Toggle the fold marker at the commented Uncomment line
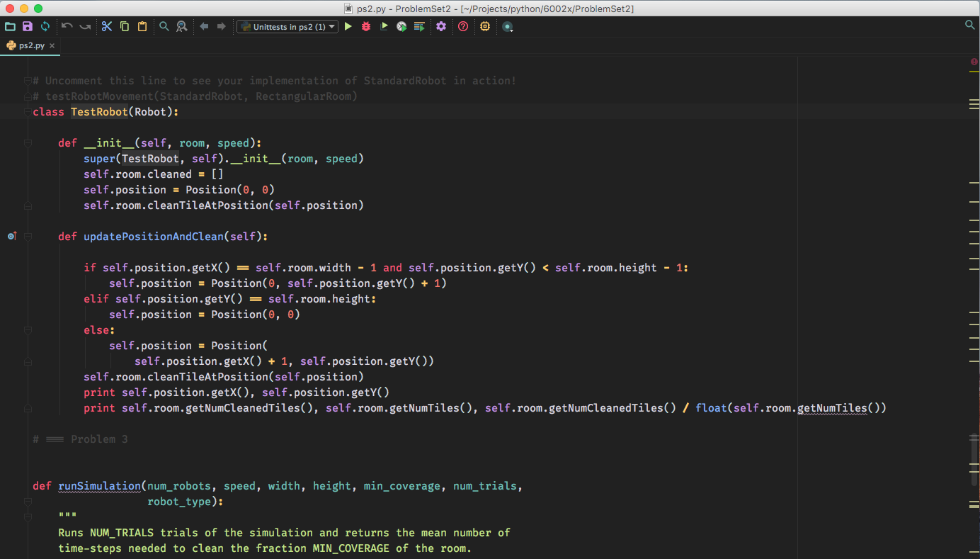980x559 pixels. [28, 81]
